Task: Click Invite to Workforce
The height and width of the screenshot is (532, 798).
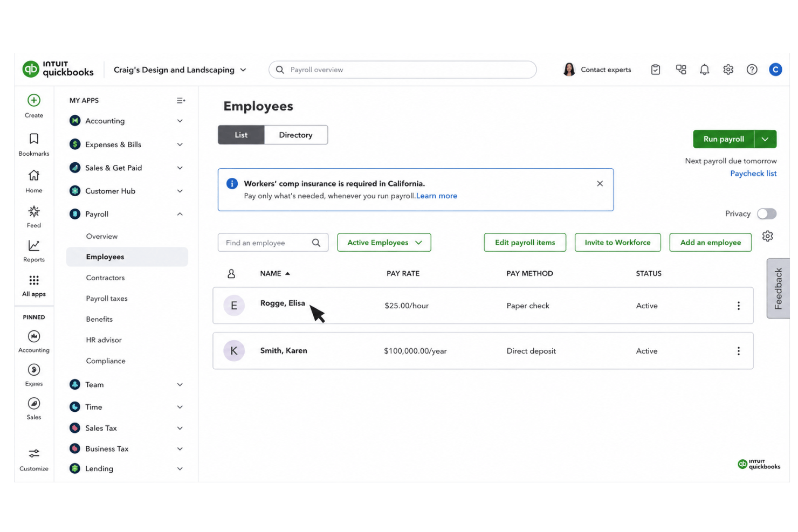Action: [618, 243]
